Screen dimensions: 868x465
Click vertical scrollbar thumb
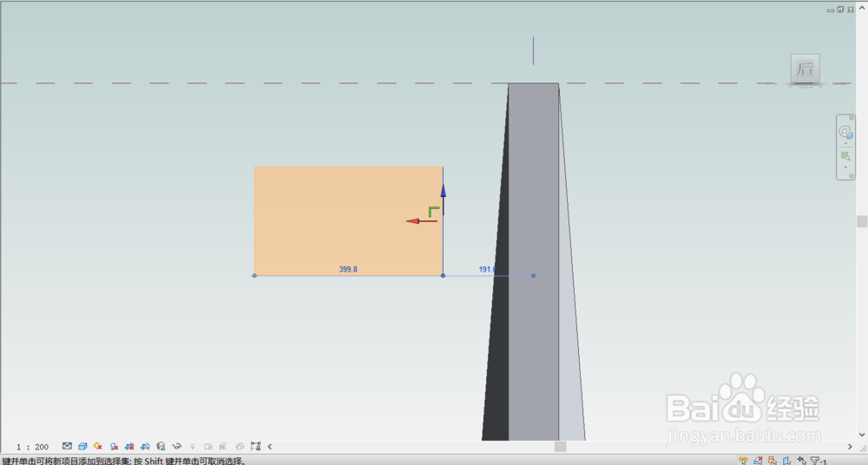(x=862, y=221)
